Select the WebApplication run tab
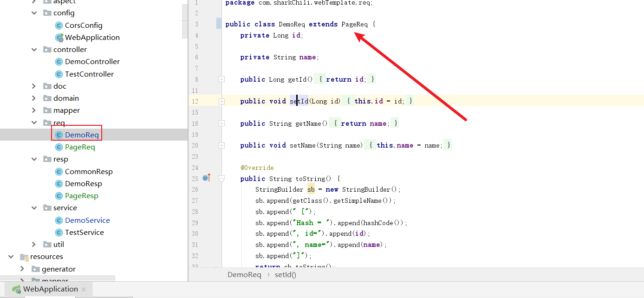This screenshot has height=298, width=644. point(50,289)
